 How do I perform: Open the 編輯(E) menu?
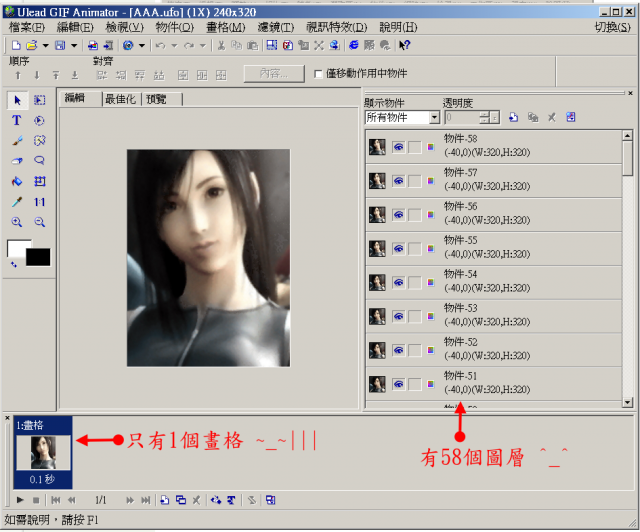(76, 27)
